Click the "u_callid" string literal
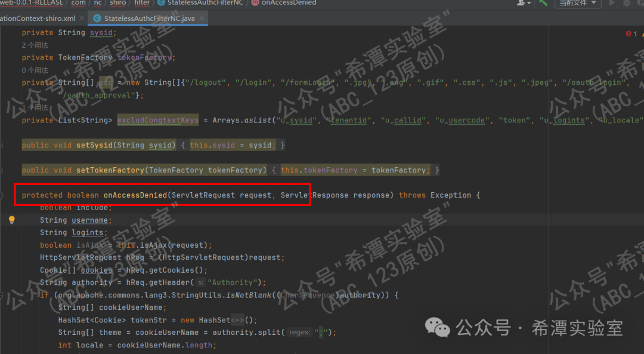Screen dimensions: 644x354 point(403,120)
